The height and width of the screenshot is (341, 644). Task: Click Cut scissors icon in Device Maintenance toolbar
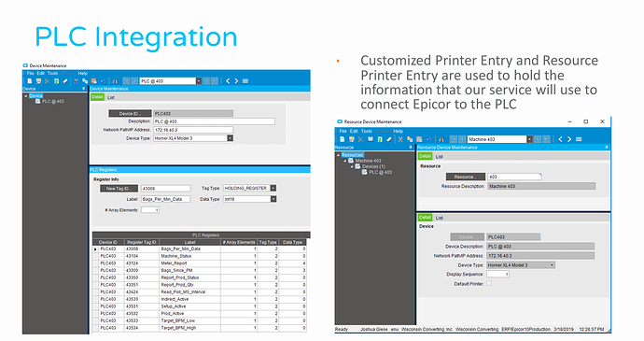[x=76, y=81]
